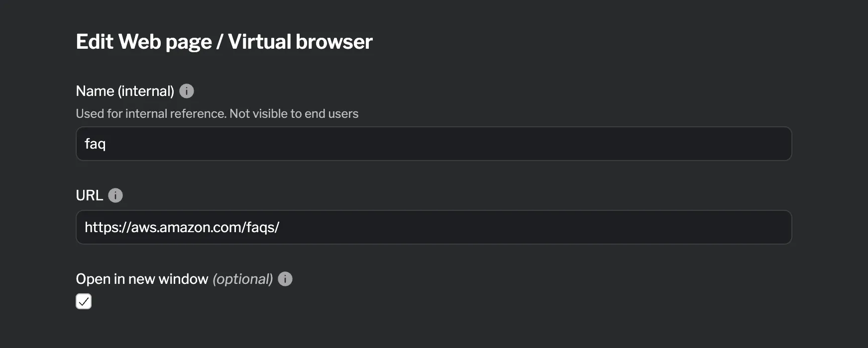The image size is (868, 348).
Task: Click the checked checkbox below Open in new window
Action: [x=83, y=301]
